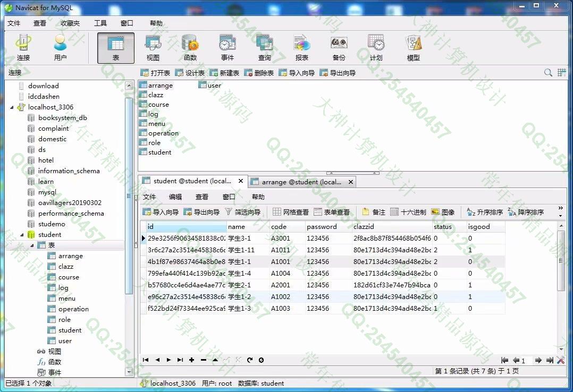Close the student @student tab
573x392 pixels.
(x=241, y=181)
